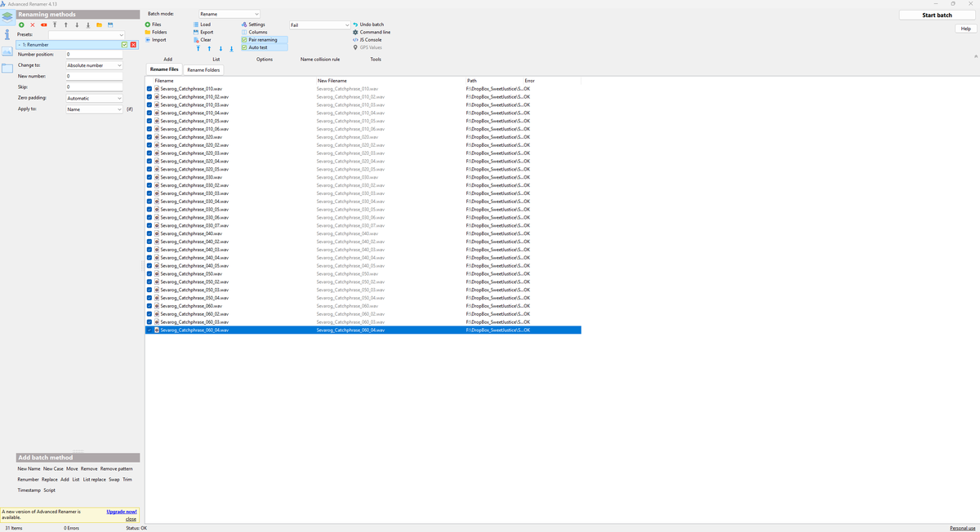
Task: Move list item to top blue arrow
Action: click(x=198, y=49)
